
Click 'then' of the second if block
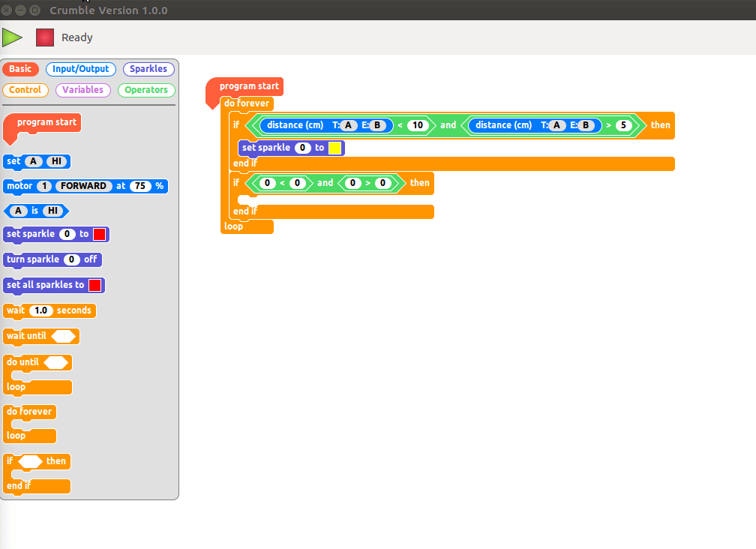click(x=419, y=183)
